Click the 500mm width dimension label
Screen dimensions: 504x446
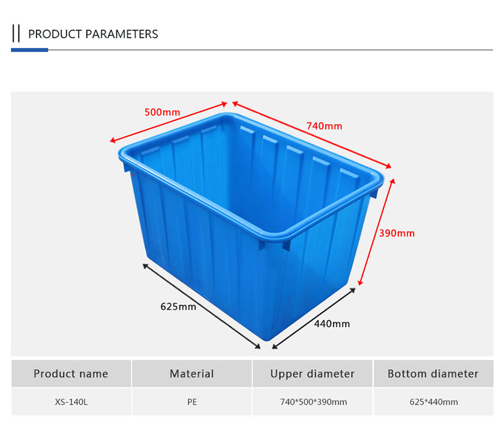point(162,112)
